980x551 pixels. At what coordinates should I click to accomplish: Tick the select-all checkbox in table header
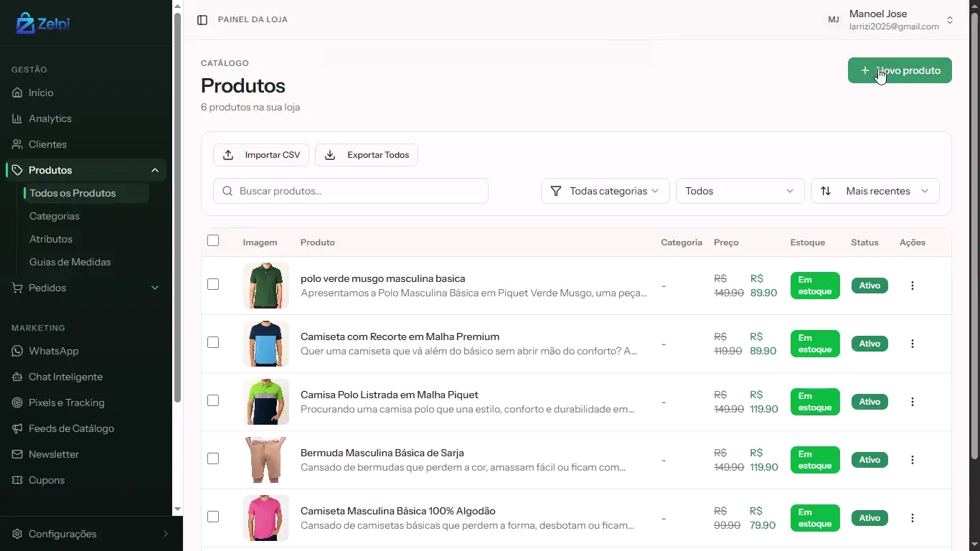[x=213, y=240]
